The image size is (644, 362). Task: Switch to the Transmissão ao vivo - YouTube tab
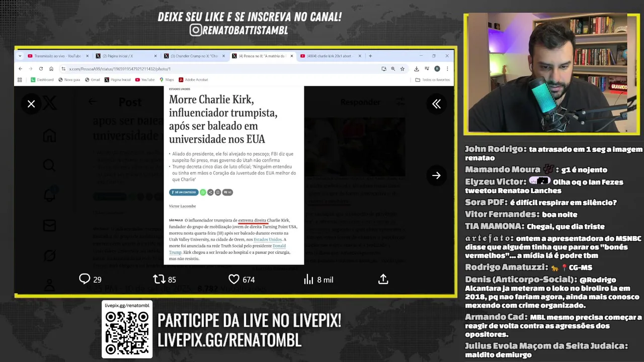pyautogui.click(x=58, y=56)
